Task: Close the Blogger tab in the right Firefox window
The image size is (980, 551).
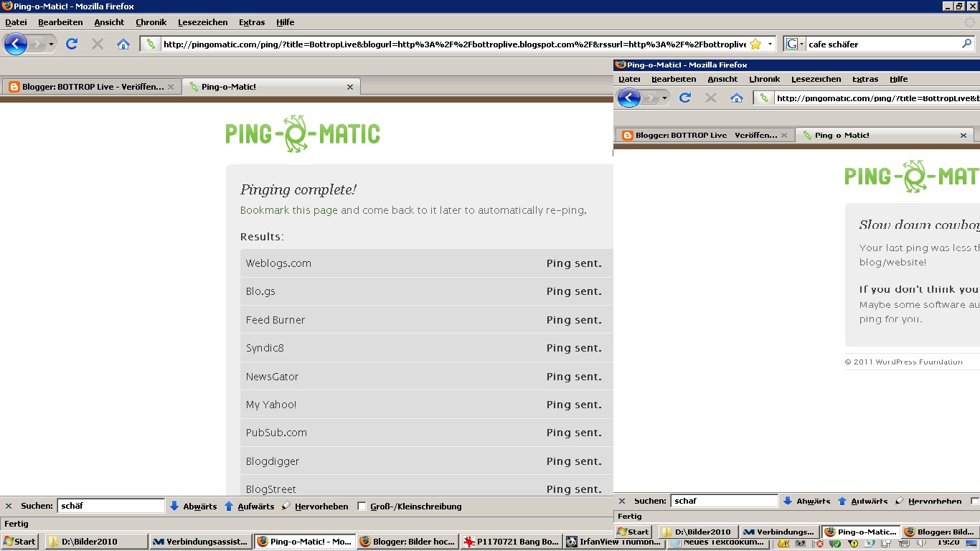Action: coord(784,135)
